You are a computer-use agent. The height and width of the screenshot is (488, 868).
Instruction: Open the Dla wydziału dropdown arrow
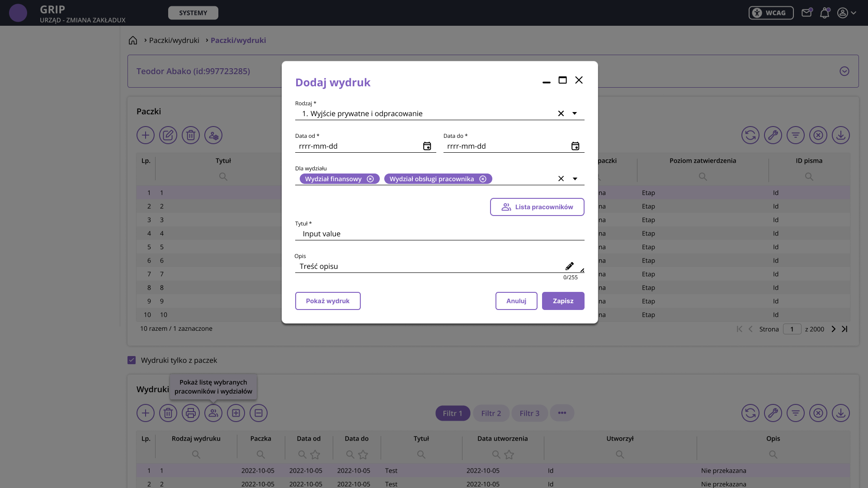(575, 178)
